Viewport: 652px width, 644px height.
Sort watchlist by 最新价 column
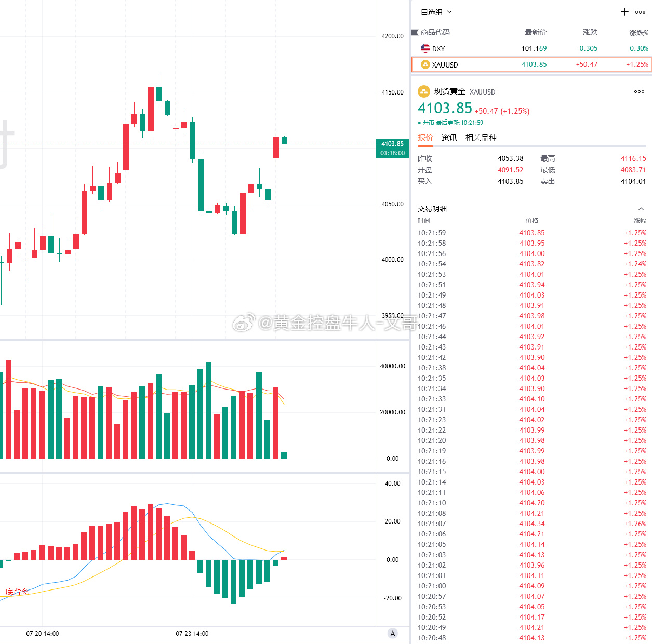click(x=536, y=32)
